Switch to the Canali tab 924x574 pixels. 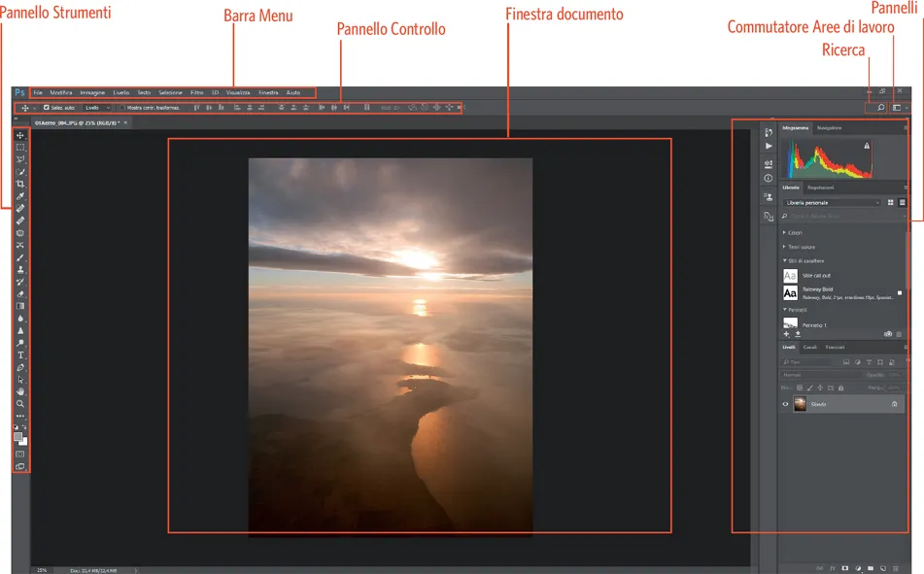809,347
